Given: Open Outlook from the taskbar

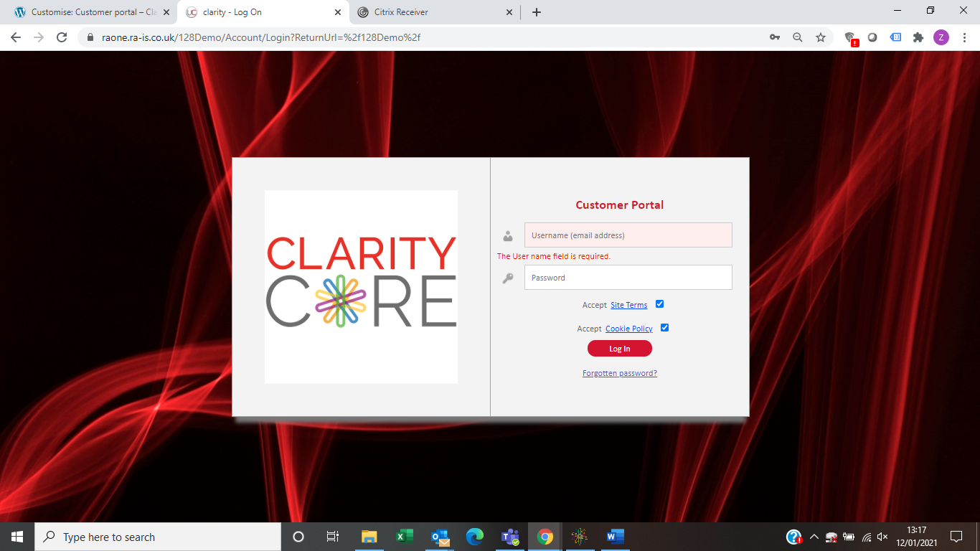Looking at the screenshot, I should pos(440,537).
